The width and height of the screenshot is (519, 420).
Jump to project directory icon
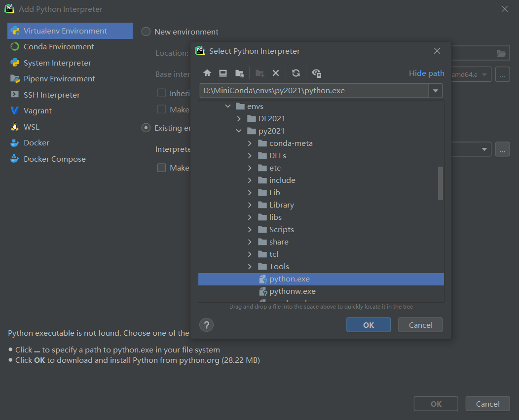(x=239, y=73)
